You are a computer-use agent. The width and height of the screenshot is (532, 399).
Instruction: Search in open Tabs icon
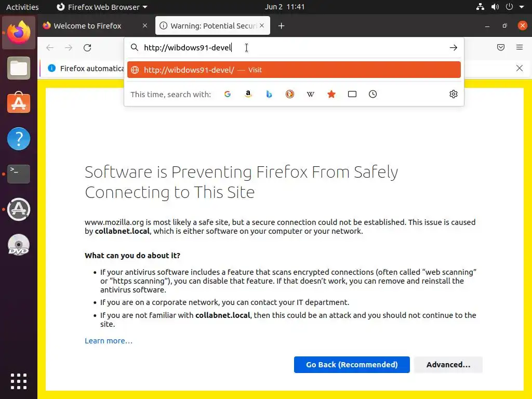[352, 94]
